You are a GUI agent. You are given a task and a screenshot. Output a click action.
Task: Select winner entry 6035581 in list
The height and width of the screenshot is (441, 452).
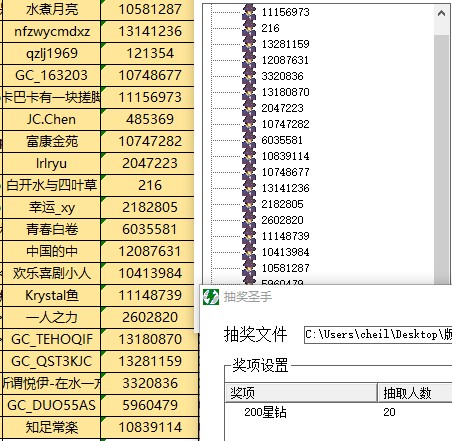[x=282, y=140]
